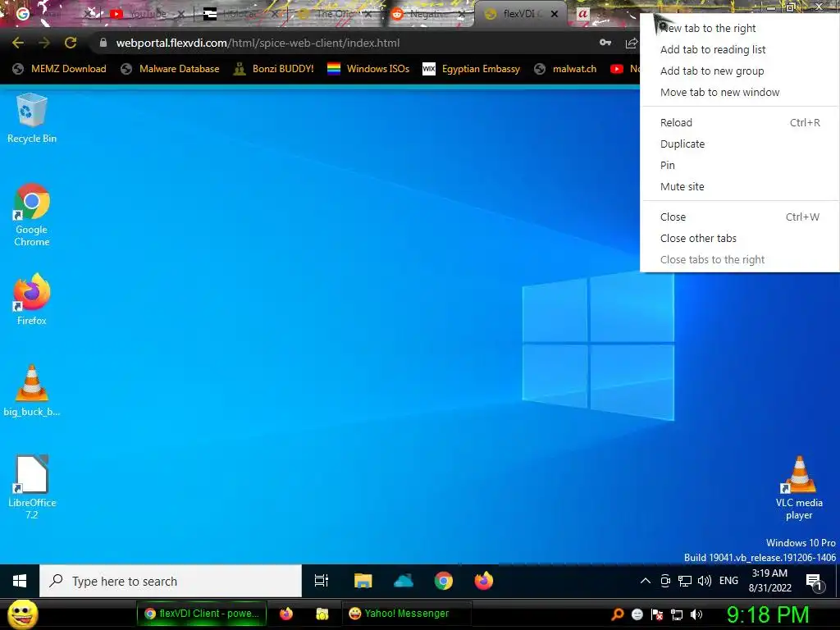
Task: Select Duplicate from the tab menu
Action: pos(740,144)
